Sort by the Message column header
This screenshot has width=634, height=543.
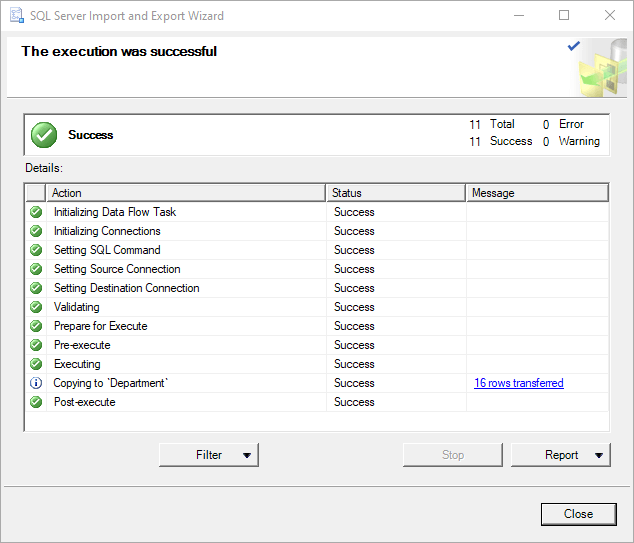pyautogui.click(x=538, y=193)
